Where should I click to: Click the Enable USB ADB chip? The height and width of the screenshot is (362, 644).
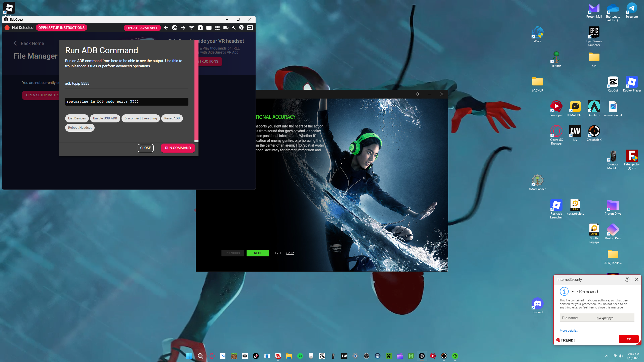[x=105, y=118]
